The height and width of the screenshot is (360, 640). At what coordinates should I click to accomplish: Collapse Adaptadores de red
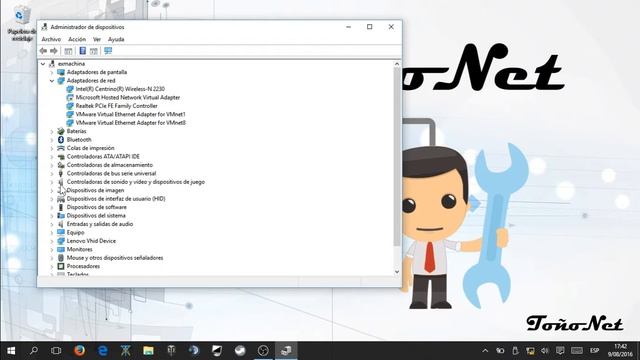(x=52, y=81)
